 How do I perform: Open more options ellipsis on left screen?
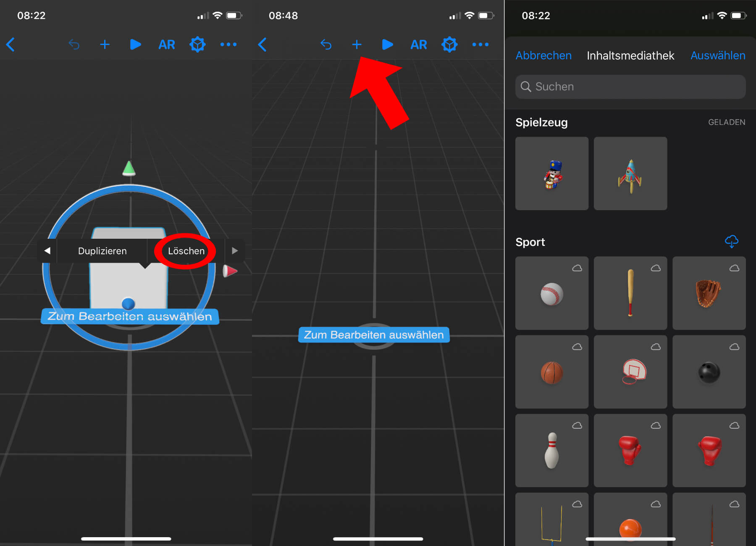(228, 44)
